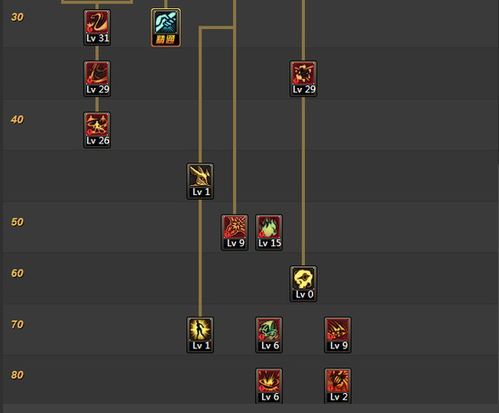Click the level 80 row label
499x413 pixels.
[17, 375]
